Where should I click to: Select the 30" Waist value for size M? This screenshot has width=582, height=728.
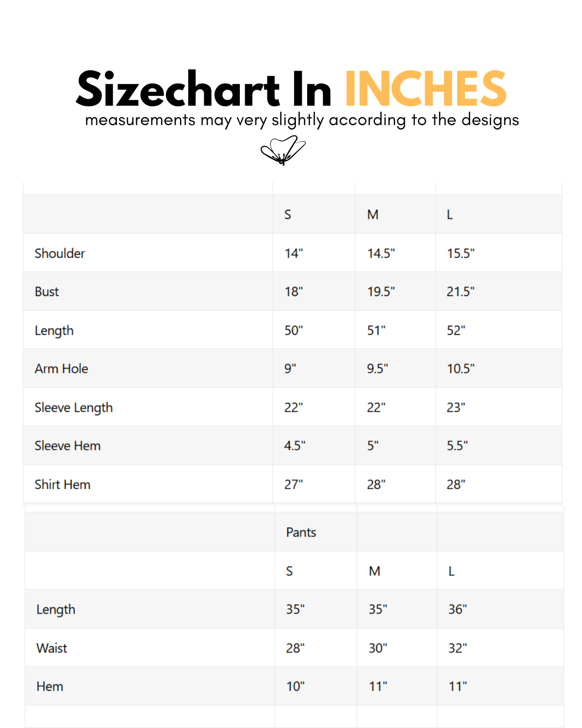(x=378, y=648)
